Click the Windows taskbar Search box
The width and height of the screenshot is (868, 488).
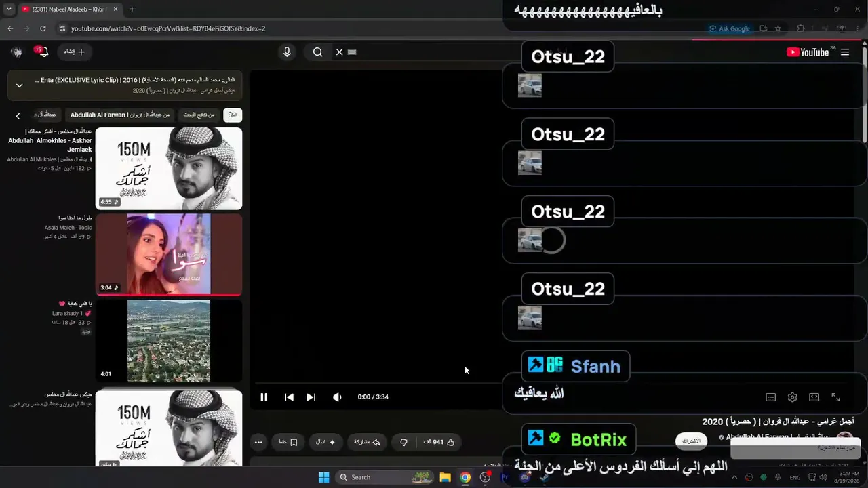[385, 477]
